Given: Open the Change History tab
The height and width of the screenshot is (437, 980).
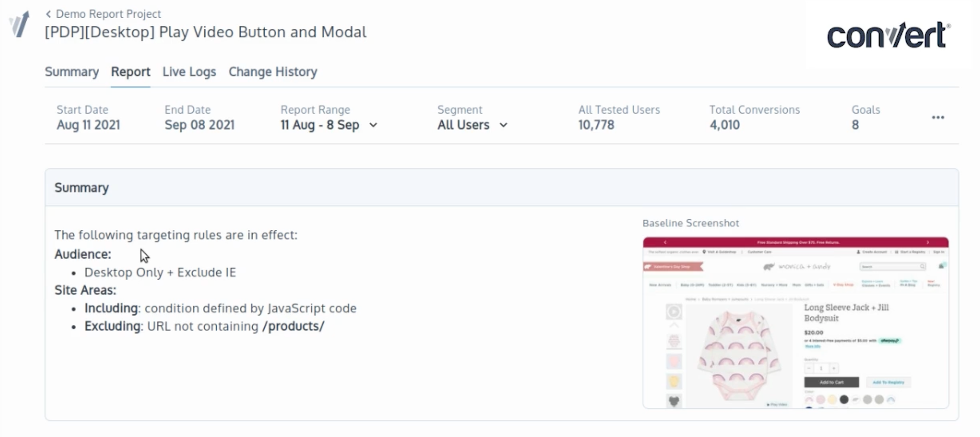Looking at the screenshot, I should [x=273, y=72].
